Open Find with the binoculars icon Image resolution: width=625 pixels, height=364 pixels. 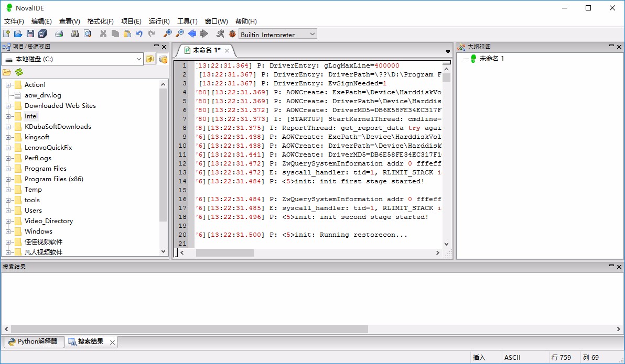(75, 34)
